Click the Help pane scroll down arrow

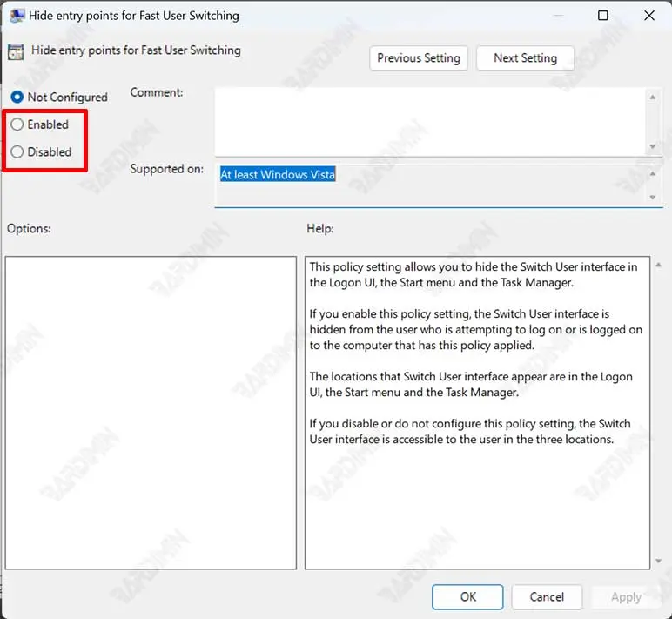coord(658,562)
